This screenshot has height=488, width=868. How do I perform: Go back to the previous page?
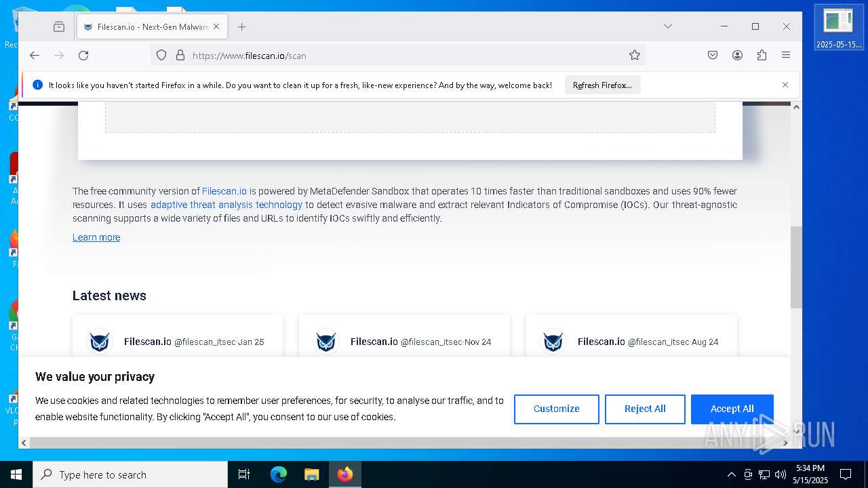click(35, 56)
